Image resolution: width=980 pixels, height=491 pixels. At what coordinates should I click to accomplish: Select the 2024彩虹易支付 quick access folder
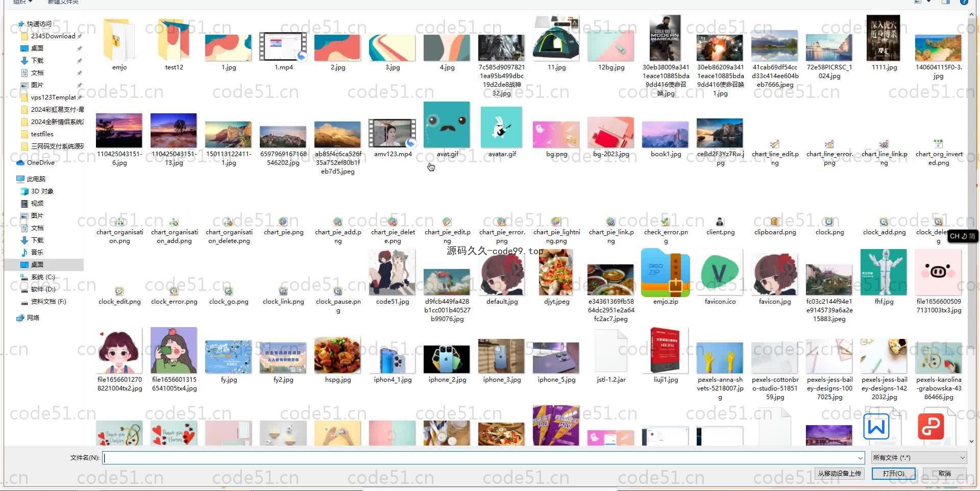click(x=53, y=110)
